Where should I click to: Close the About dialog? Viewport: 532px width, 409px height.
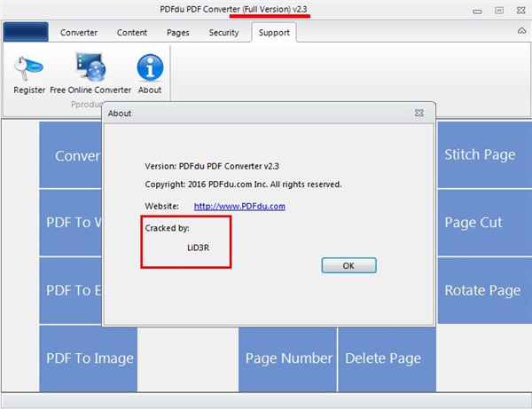point(419,113)
